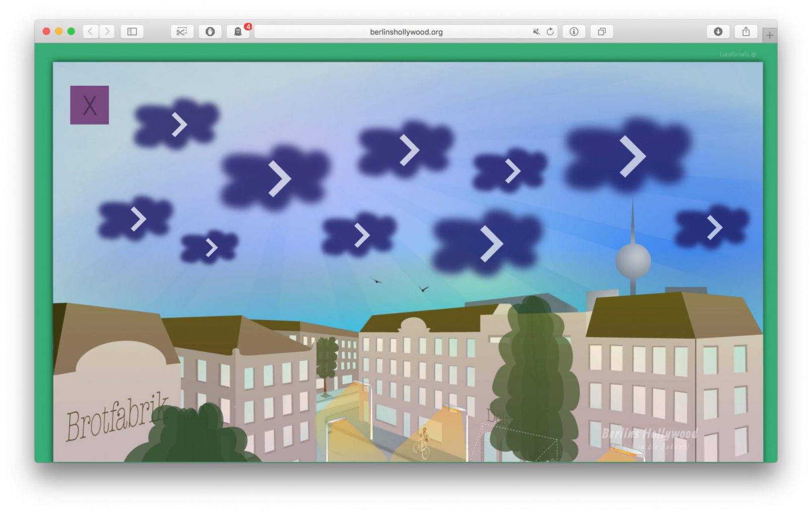812x512 pixels.
Task: Click the berlinshollywood.org address field
Action: 405,32
